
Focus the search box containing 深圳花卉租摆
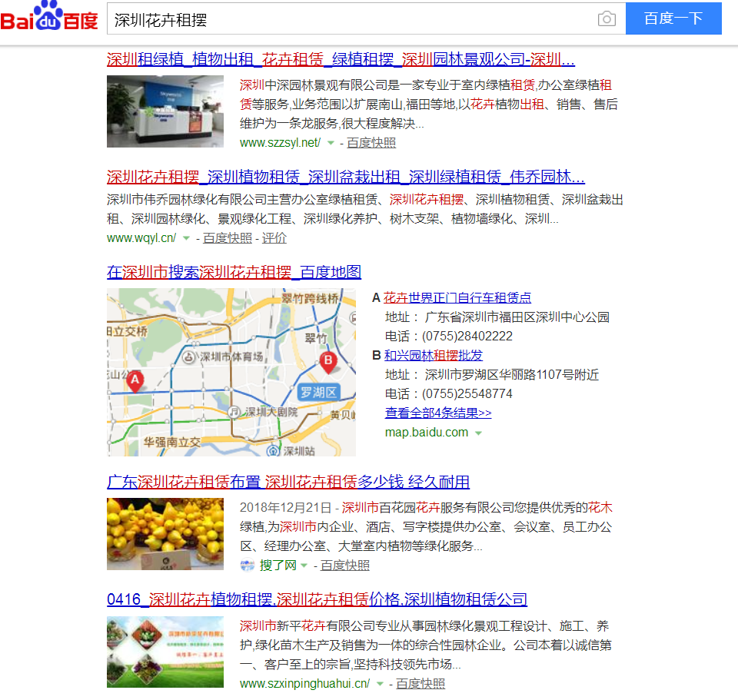point(366,18)
